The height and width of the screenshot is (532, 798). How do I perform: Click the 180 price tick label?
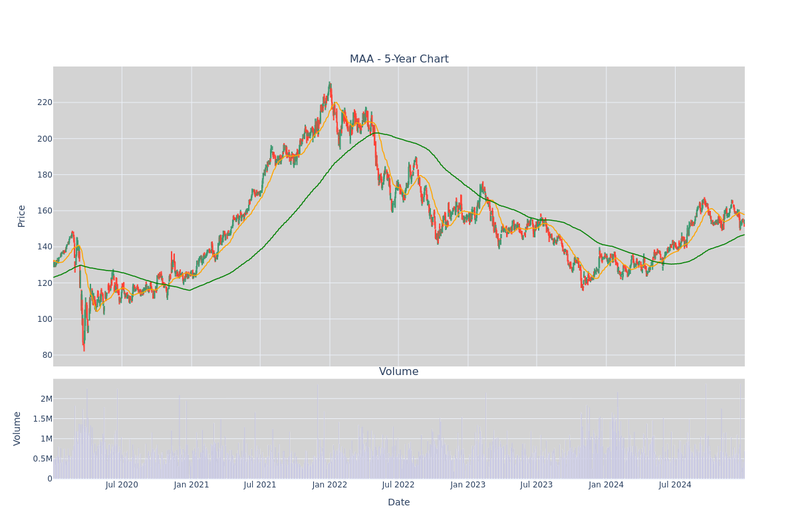(x=45, y=175)
